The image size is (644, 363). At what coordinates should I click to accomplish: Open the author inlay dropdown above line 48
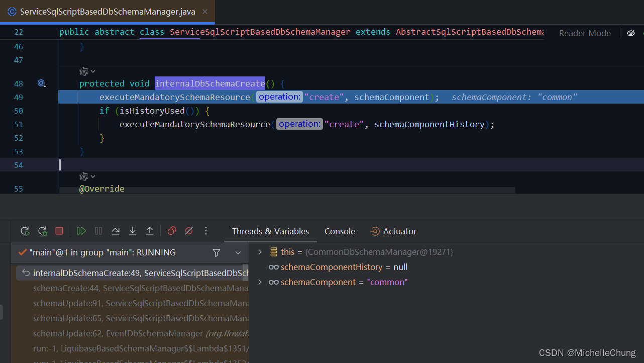[x=87, y=72]
